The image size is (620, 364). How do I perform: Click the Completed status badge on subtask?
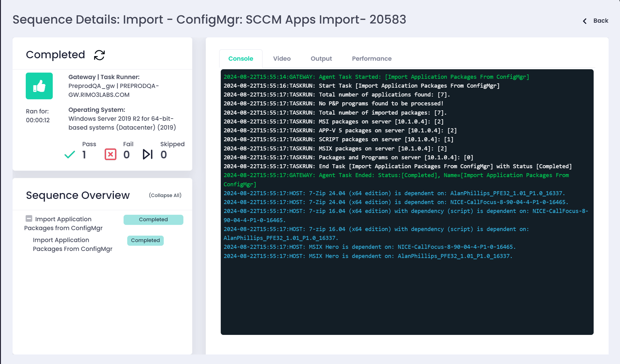[x=145, y=240]
